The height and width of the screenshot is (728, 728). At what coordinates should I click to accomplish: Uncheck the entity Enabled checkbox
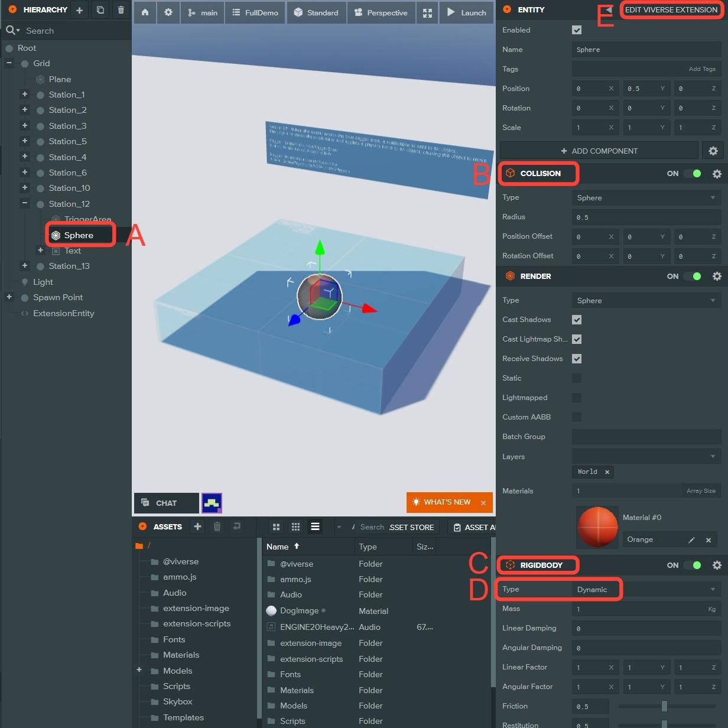(577, 30)
